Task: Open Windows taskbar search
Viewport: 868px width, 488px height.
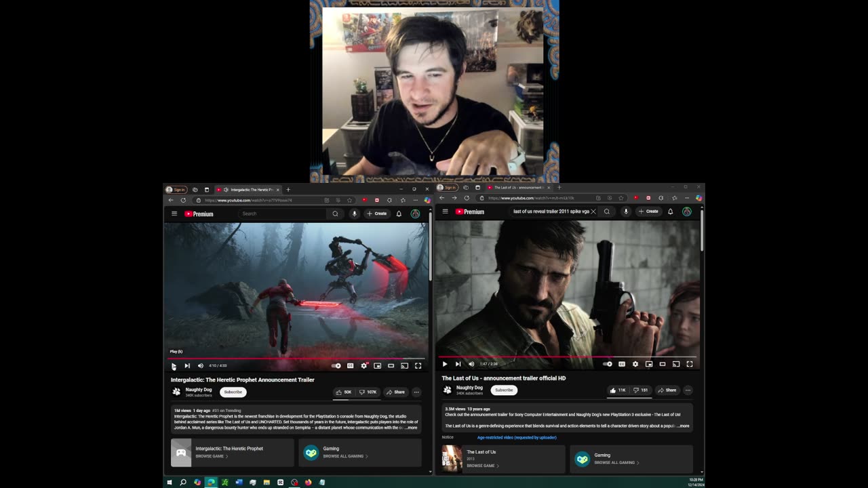Action: (x=183, y=483)
